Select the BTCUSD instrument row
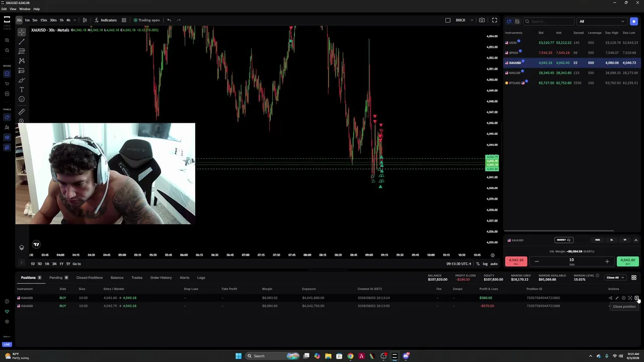Viewport: 644px width, 362px height. point(572,83)
